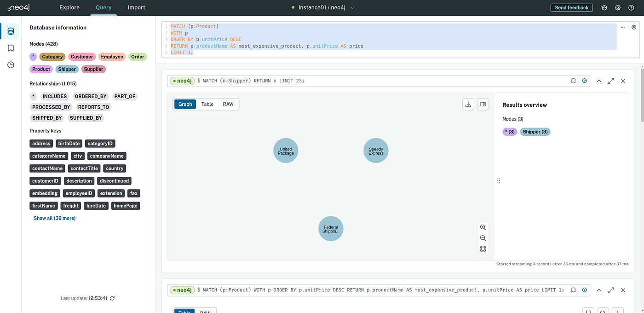The image size is (644, 313).
Task: Switch result view to RAW
Action: (228, 104)
